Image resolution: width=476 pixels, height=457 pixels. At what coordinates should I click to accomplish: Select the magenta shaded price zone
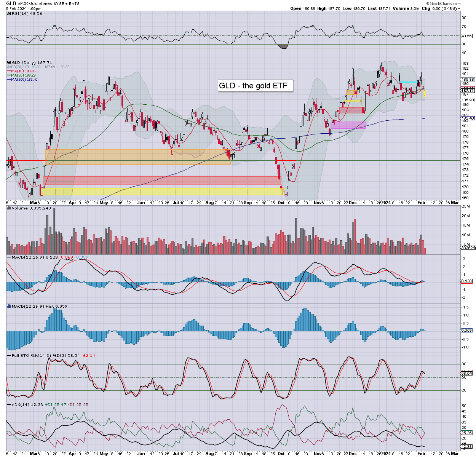click(x=348, y=125)
